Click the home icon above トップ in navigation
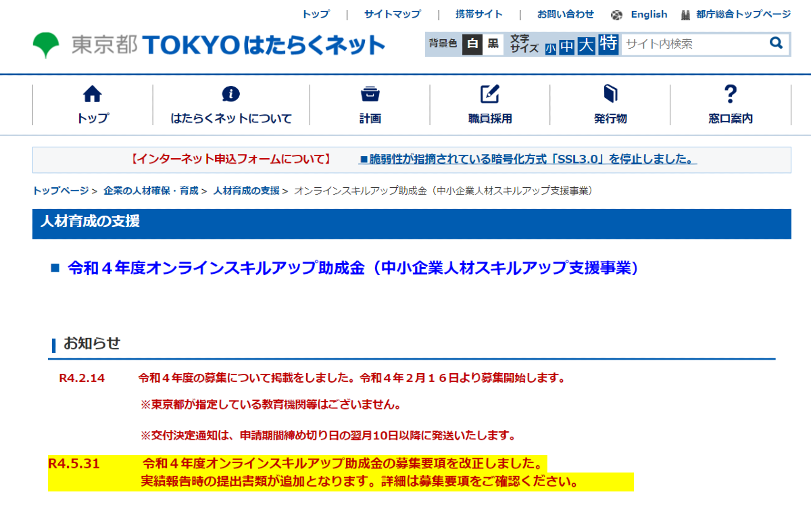 93,93
